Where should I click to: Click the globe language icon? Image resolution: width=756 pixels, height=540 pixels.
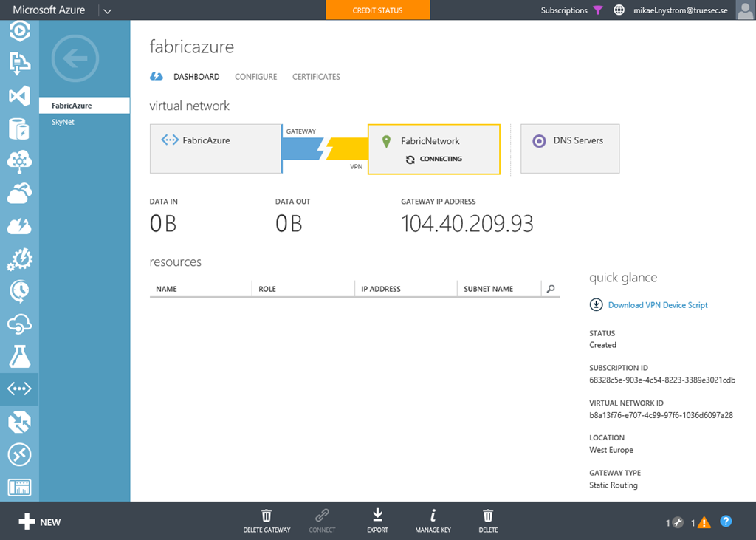pos(619,10)
